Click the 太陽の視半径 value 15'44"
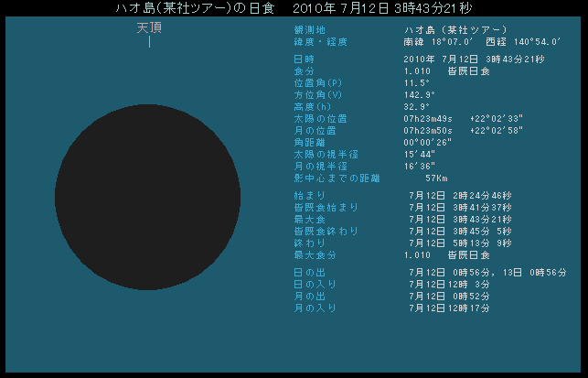This screenshot has height=378, width=588. pyautogui.click(x=419, y=154)
